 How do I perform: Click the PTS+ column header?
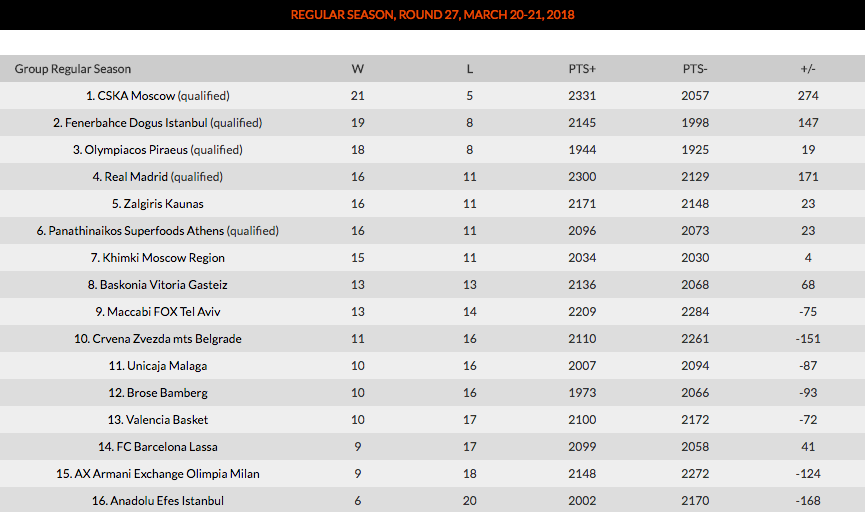tap(582, 69)
